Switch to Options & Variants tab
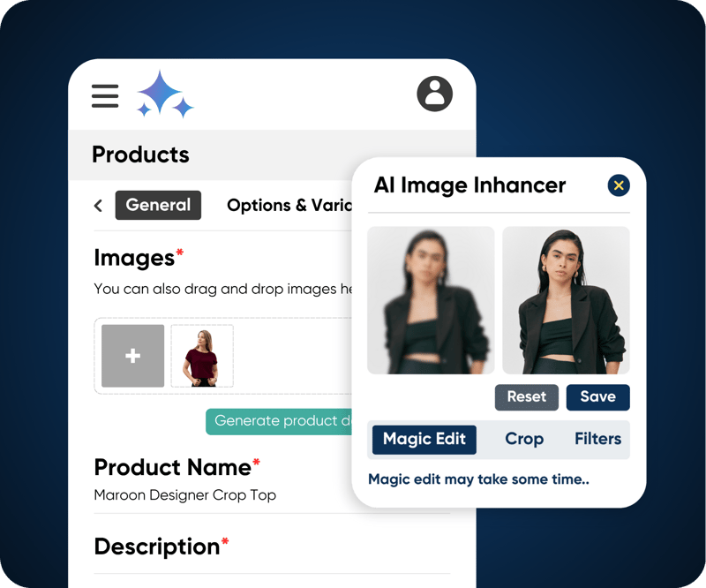Image resolution: width=706 pixels, height=588 pixels. [x=289, y=206]
